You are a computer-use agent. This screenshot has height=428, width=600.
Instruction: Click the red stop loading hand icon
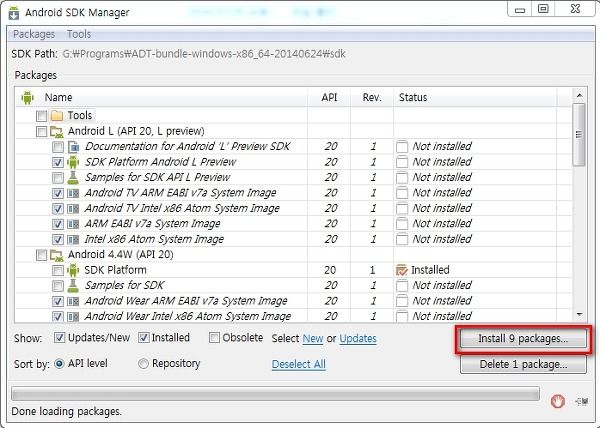(x=558, y=402)
